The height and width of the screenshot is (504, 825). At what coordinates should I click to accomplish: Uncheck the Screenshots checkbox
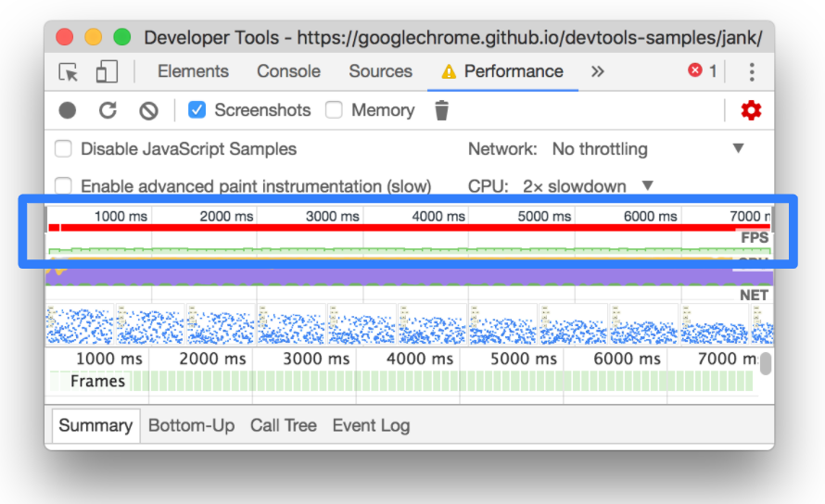pos(197,110)
